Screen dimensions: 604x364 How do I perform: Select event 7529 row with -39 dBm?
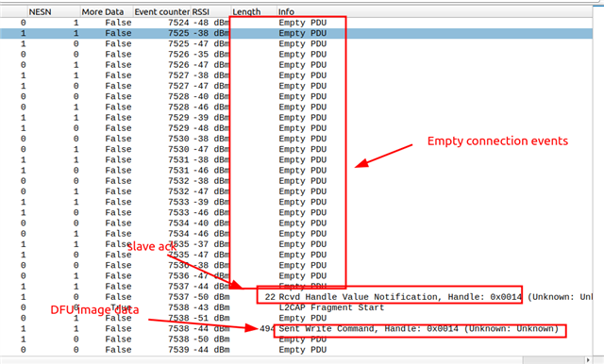click(x=296, y=118)
